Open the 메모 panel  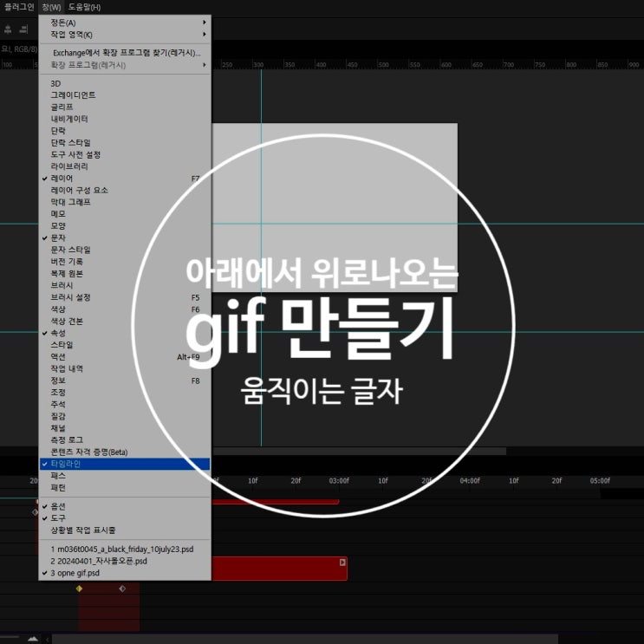pos(125,214)
